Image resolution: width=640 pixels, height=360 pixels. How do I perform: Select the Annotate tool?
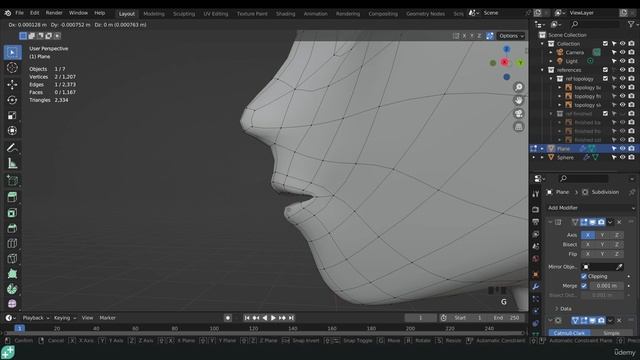12,148
